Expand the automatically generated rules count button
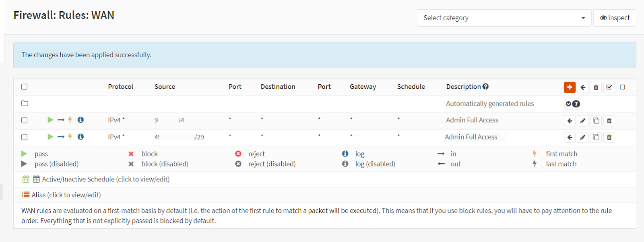644x242 pixels. [573, 104]
